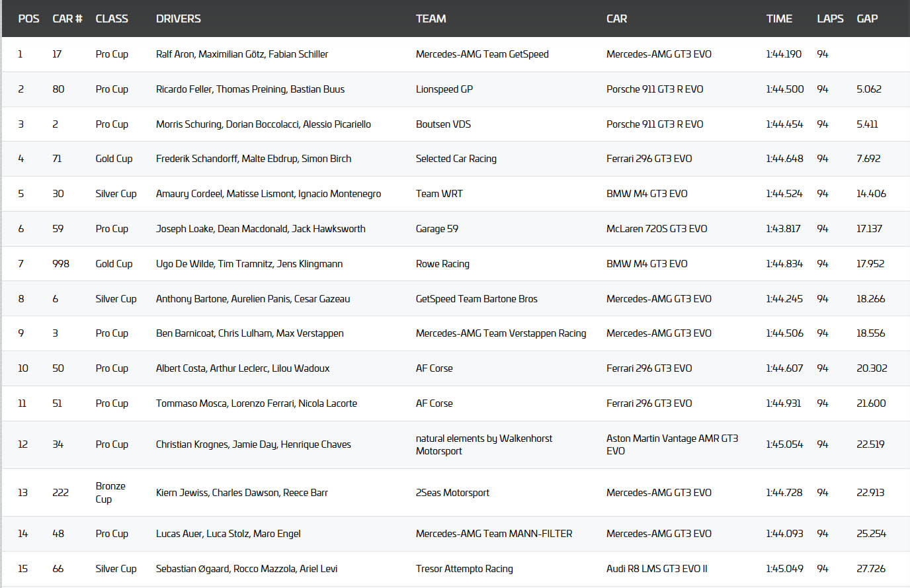910x588 pixels.
Task: Select drivers Tommaso Mosca, Lorenzo Ferrari, Nicola Lacorte
Action: pos(257,403)
